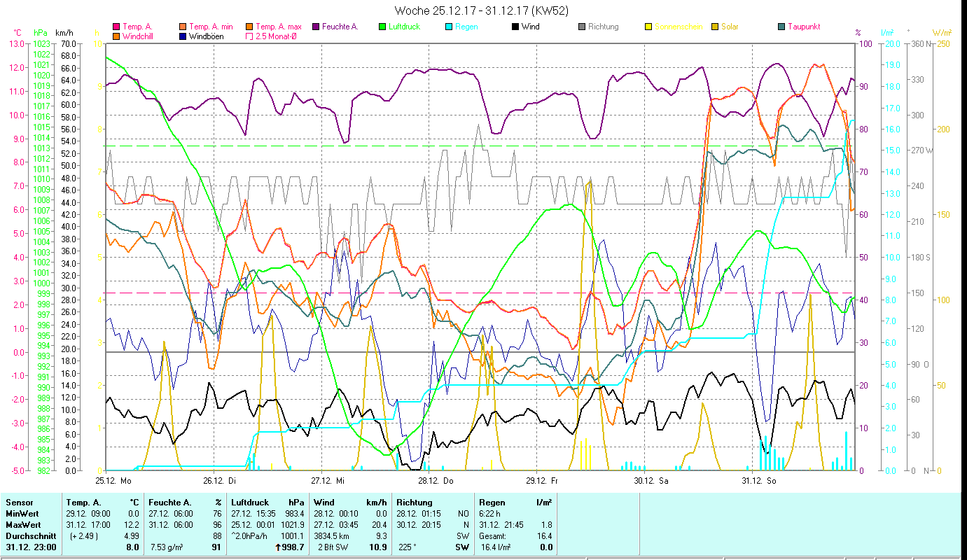Click the chart title 'Woche 25.12.17 - 31.12.17 (KW52)'
The image size is (967, 560).
click(482, 10)
